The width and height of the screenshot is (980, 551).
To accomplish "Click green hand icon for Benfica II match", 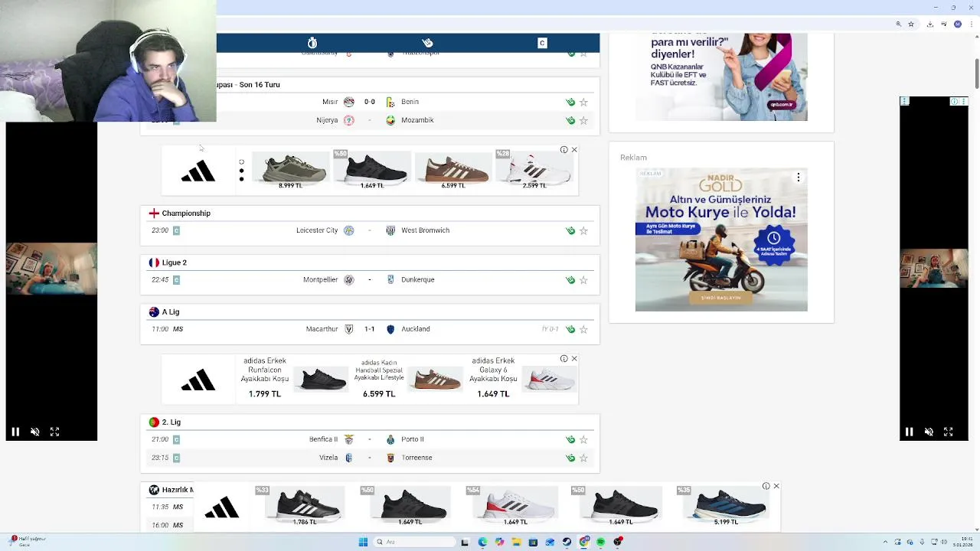I will (570, 439).
